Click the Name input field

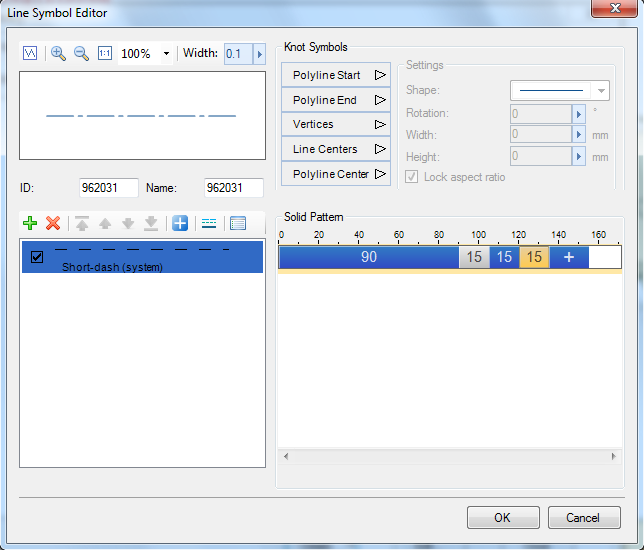coord(233,188)
